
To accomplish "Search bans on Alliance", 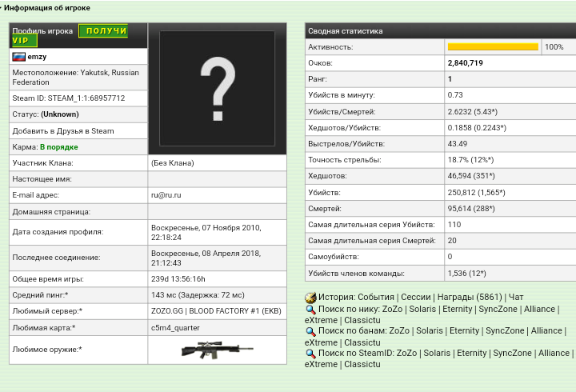I will tap(546, 330).
